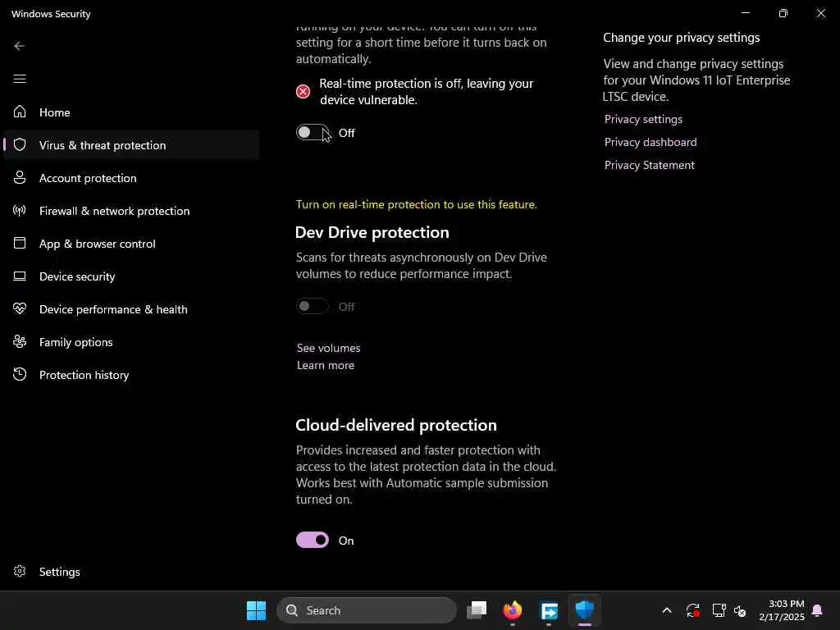This screenshot has height=630, width=840.
Task: Click the Virus & threat protection shield icon
Action: 20,144
